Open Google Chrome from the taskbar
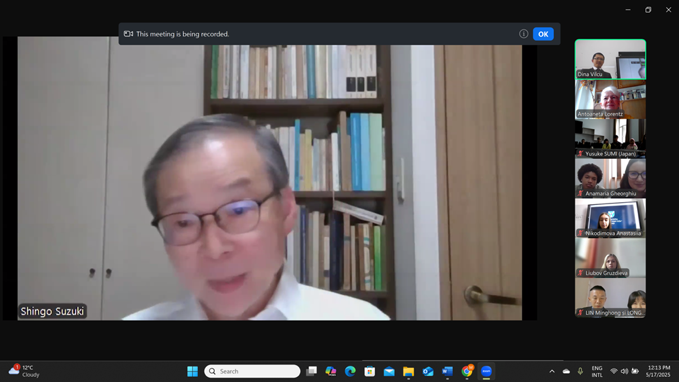Image resolution: width=679 pixels, height=382 pixels. click(x=467, y=371)
